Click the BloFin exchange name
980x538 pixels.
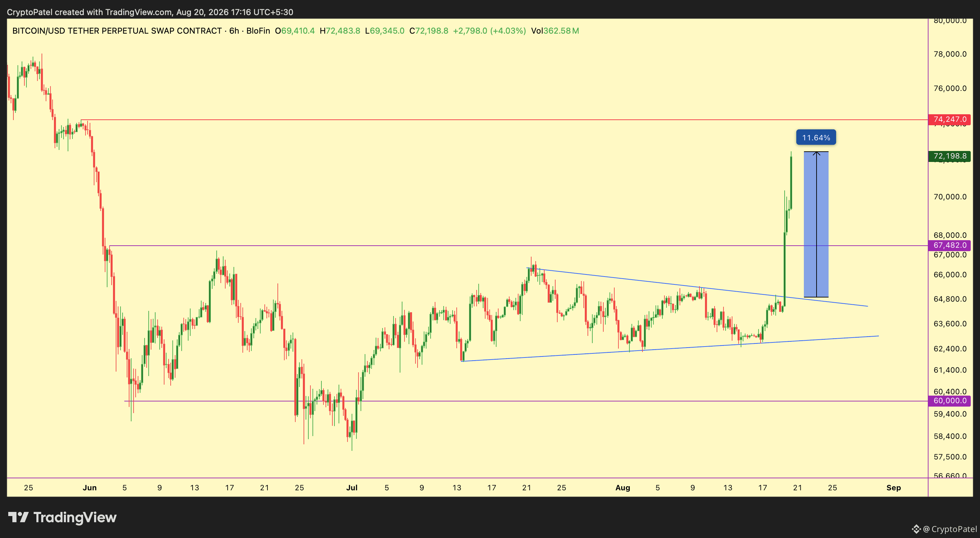click(258, 31)
